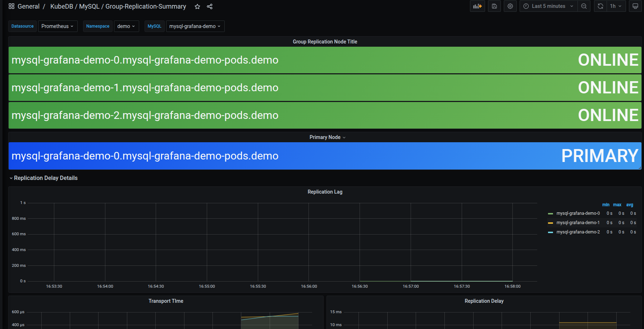The height and width of the screenshot is (329, 644).
Task: Toggle mysql-grafana-demo-1 legend series
Action: (x=578, y=223)
